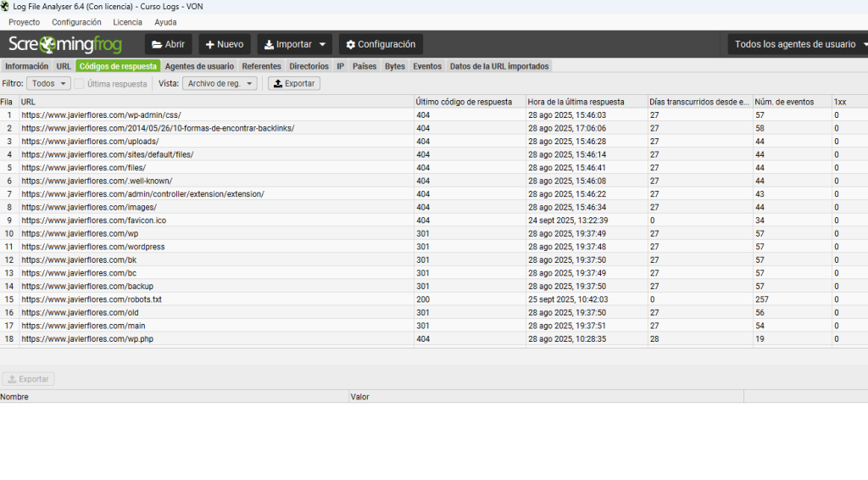Click the application icon in the title bar
The height and width of the screenshot is (480, 868).
(x=6, y=6)
